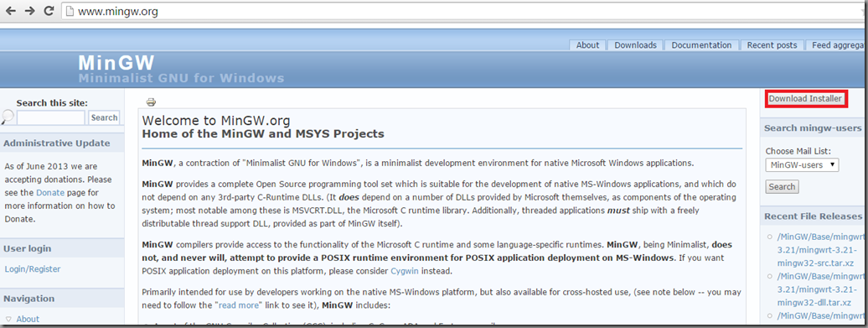Image resolution: width=868 pixels, height=328 pixels.
Task: Click the Choose Mail List label
Action: pyautogui.click(x=798, y=151)
